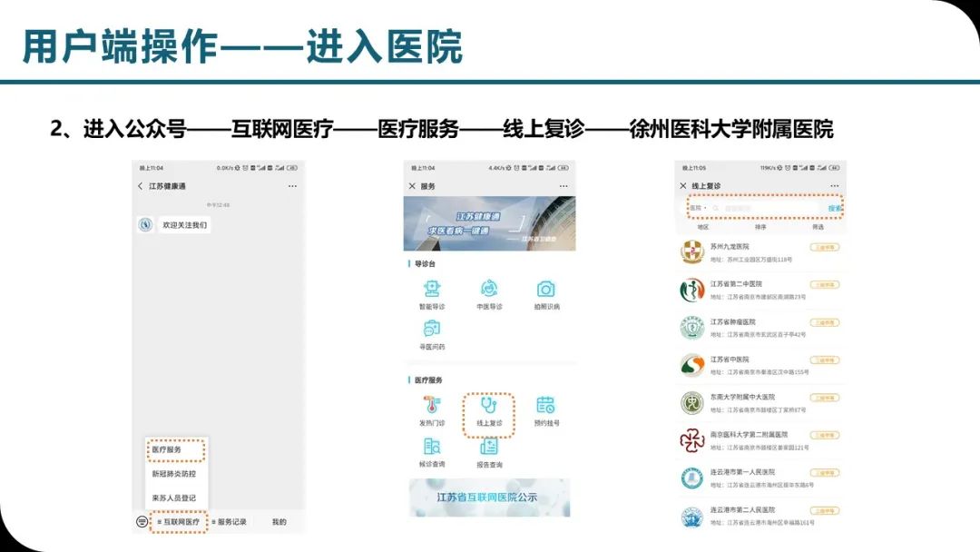The image size is (980, 552).
Task: Tap the 发热门诊 thermometer icon
Action: [432, 406]
